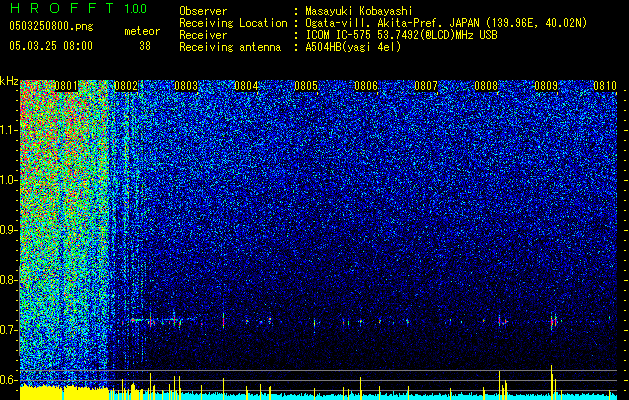This screenshot has width=629, height=400.
Task: Click the 'Receiving Location' label
Action: coord(233,23)
